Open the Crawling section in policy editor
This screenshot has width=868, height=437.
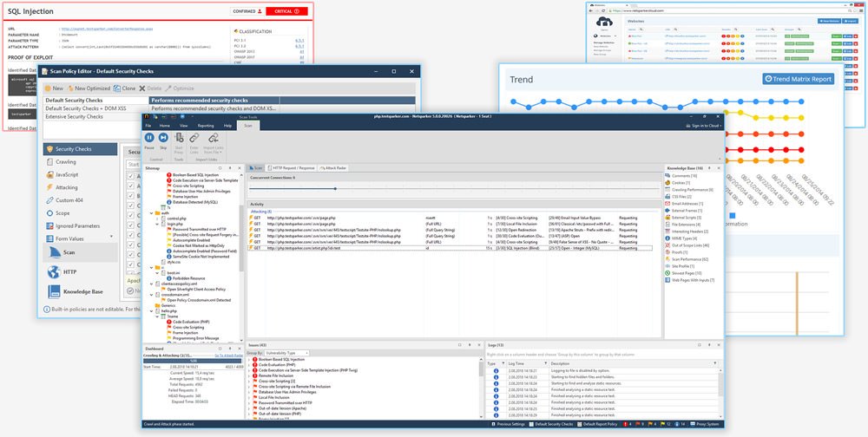(66, 162)
